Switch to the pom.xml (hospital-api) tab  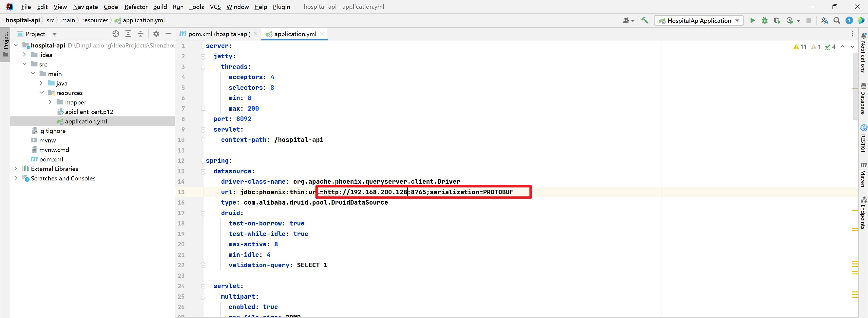(x=219, y=34)
